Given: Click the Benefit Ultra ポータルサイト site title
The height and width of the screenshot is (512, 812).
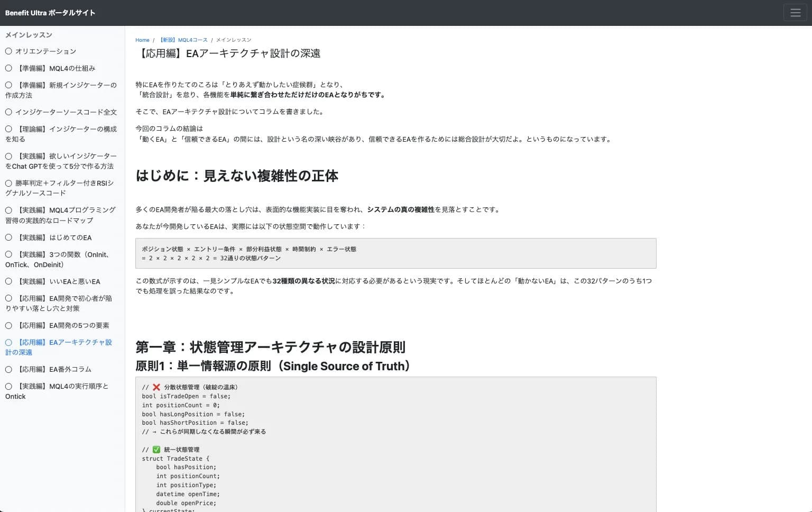Looking at the screenshot, I should pos(50,12).
